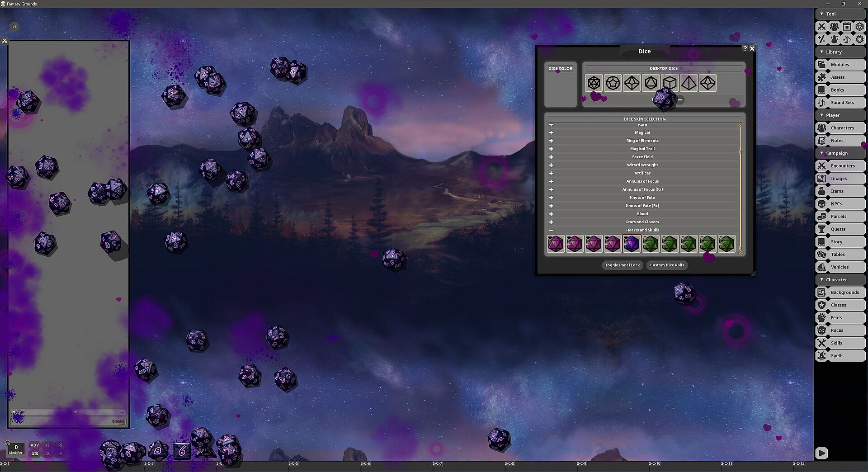Click the Dice Skin Selection scrollbar

click(x=741, y=189)
